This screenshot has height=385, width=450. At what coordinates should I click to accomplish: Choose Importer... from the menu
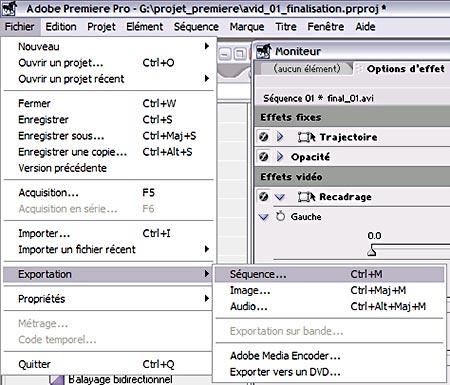pyautogui.click(x=109, y=233)
